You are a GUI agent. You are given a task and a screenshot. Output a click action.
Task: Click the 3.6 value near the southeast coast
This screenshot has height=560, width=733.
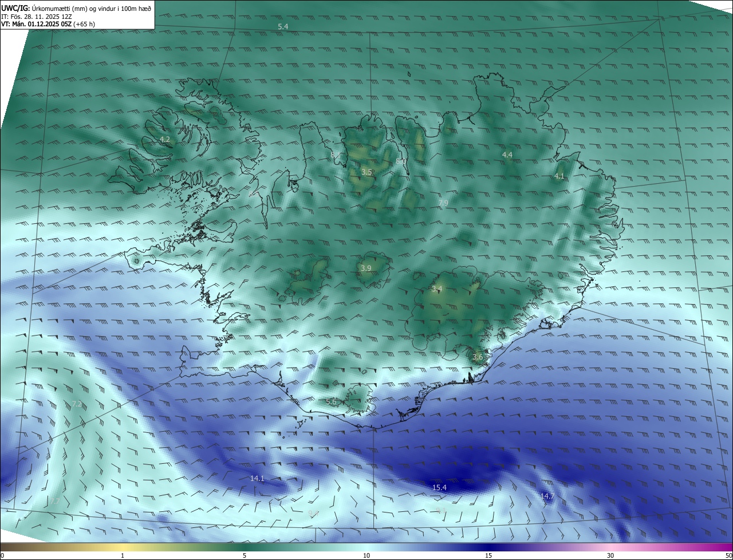478,357
